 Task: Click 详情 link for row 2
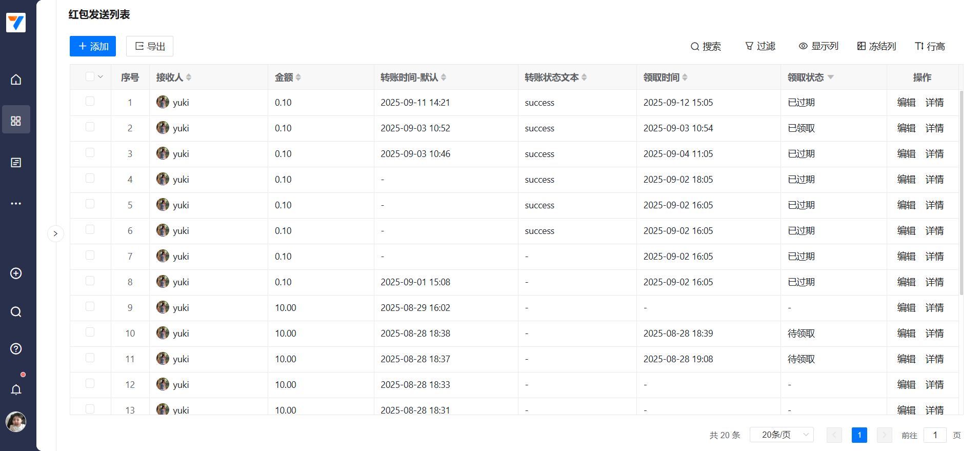point(934,128)
